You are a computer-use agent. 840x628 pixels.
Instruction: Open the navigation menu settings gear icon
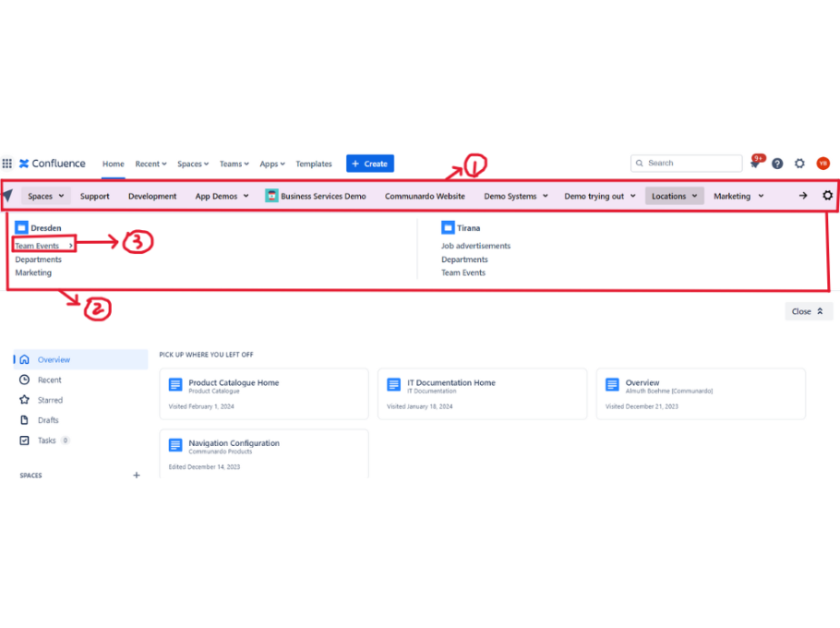click(x=827, y=196)
